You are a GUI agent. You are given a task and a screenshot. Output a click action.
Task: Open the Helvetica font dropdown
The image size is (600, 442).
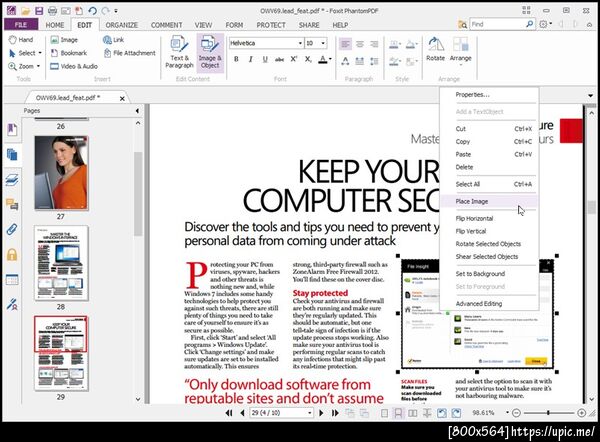(x=300, y=43)
